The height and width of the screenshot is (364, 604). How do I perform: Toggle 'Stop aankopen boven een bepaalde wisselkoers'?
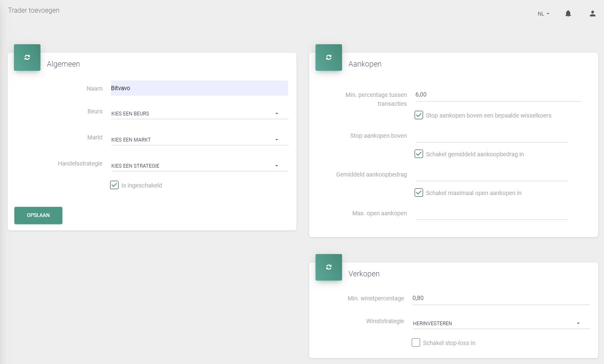tap(419, 115)
